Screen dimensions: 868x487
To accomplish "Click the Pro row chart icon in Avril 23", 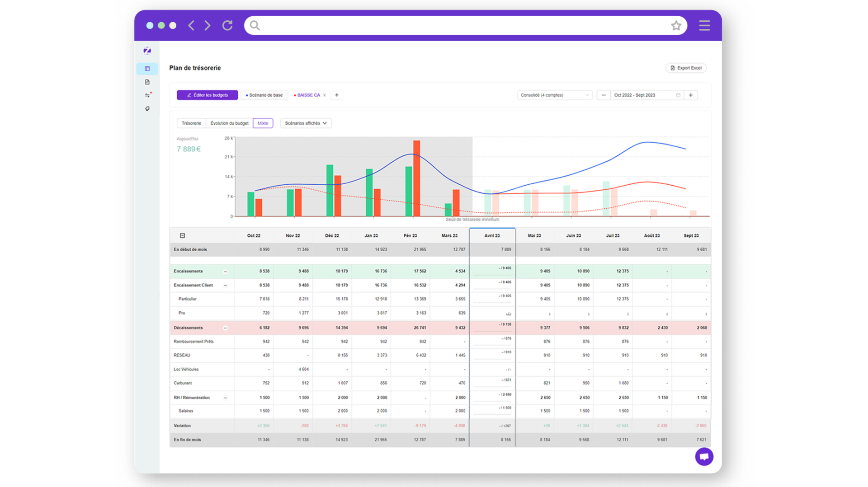I will [x=508, y=314].
